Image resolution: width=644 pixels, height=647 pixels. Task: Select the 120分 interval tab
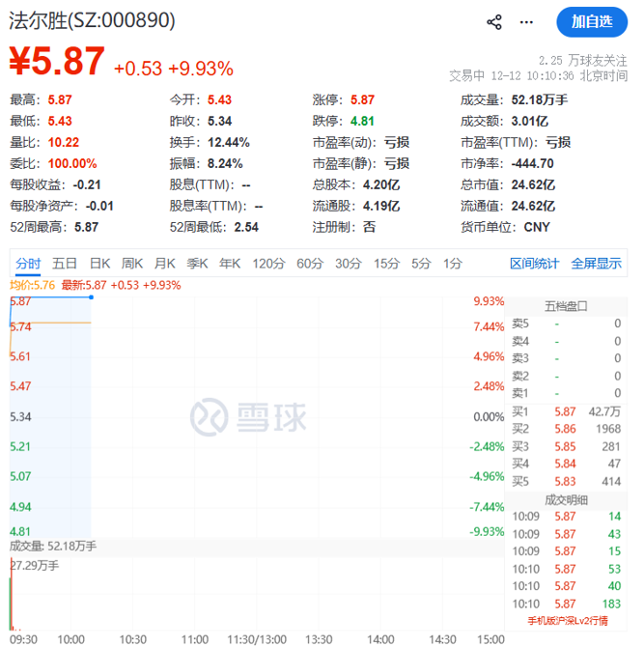pos(267,264)
